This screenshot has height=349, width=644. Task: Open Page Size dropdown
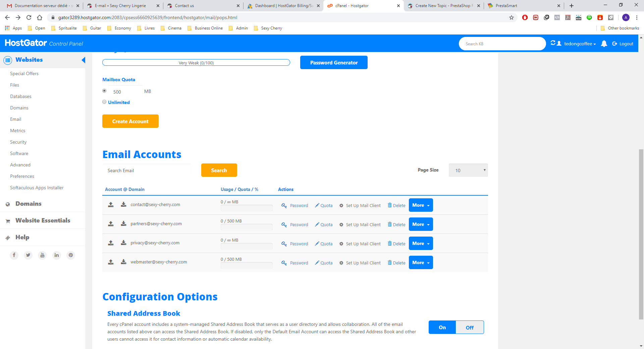pyautogui.click(x=468, y=170)
